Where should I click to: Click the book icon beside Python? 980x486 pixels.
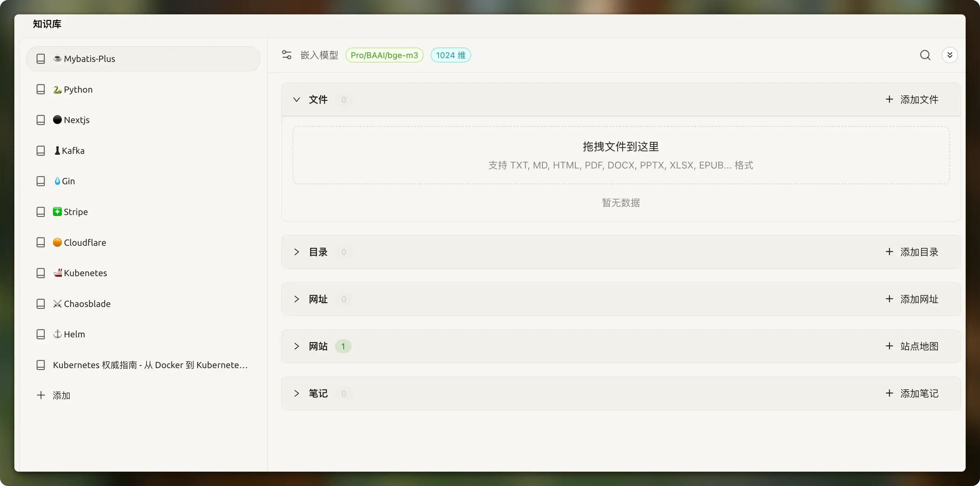41,90
